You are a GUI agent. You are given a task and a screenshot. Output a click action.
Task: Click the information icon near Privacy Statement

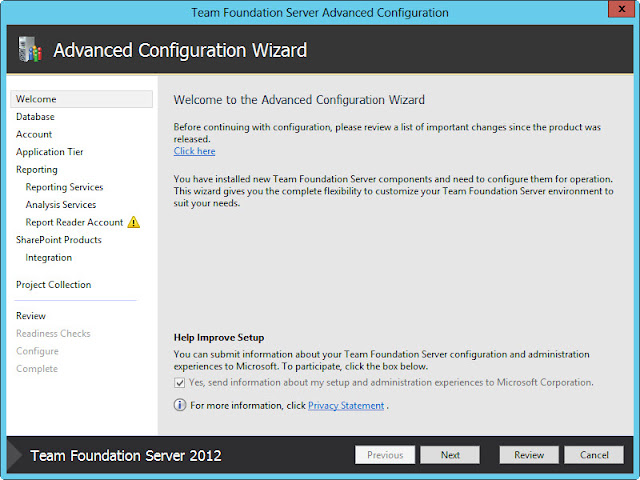point(180,405)
